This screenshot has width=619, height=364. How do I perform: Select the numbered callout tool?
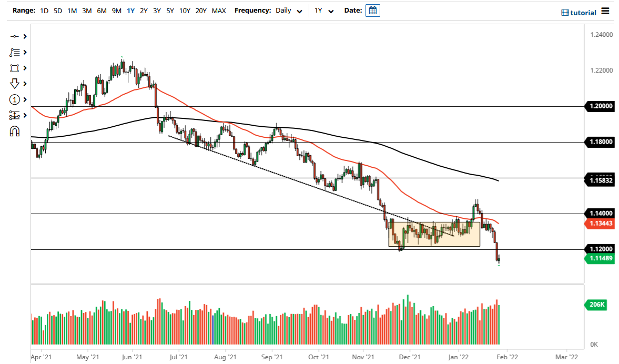(x=15, y=99)
